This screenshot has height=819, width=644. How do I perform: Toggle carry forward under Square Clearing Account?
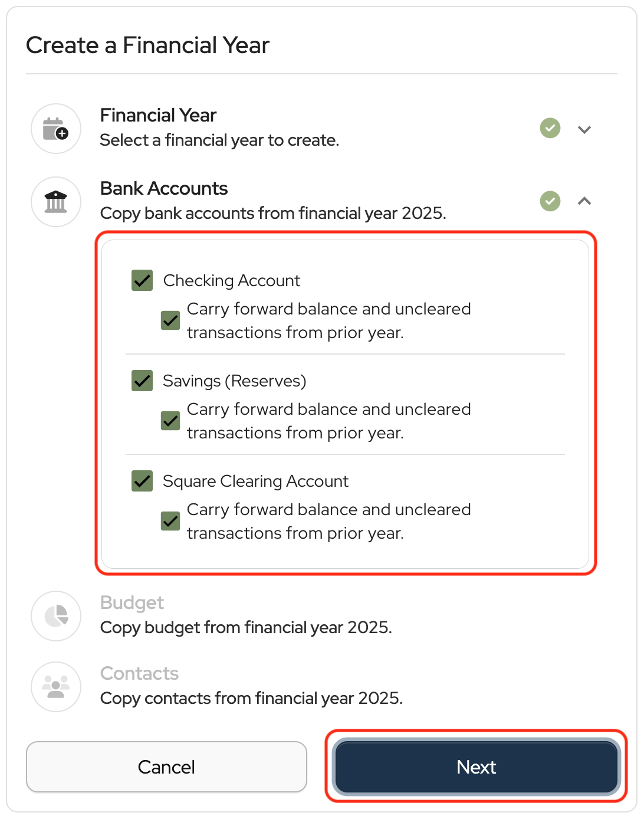click(170, 521)
